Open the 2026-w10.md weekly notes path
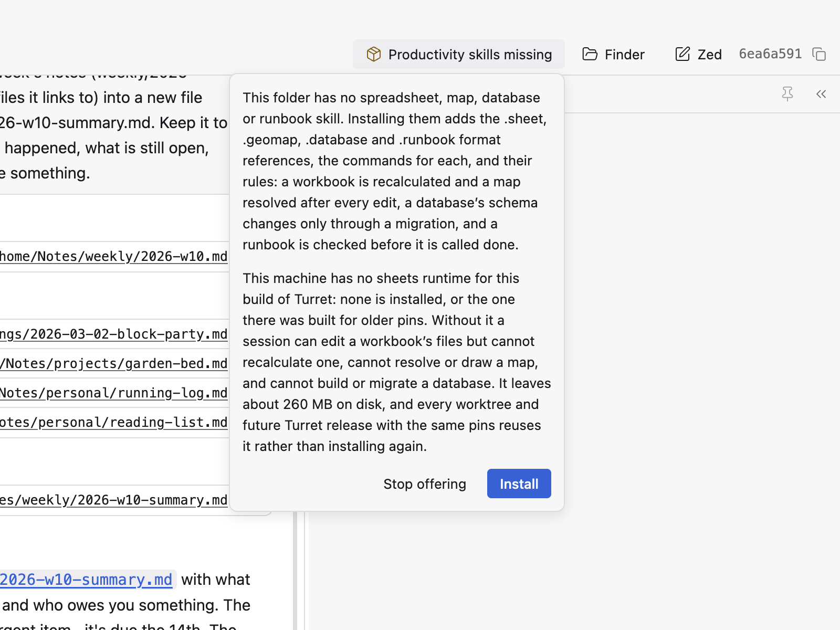The image size is (840, 630). coord(114,256)
